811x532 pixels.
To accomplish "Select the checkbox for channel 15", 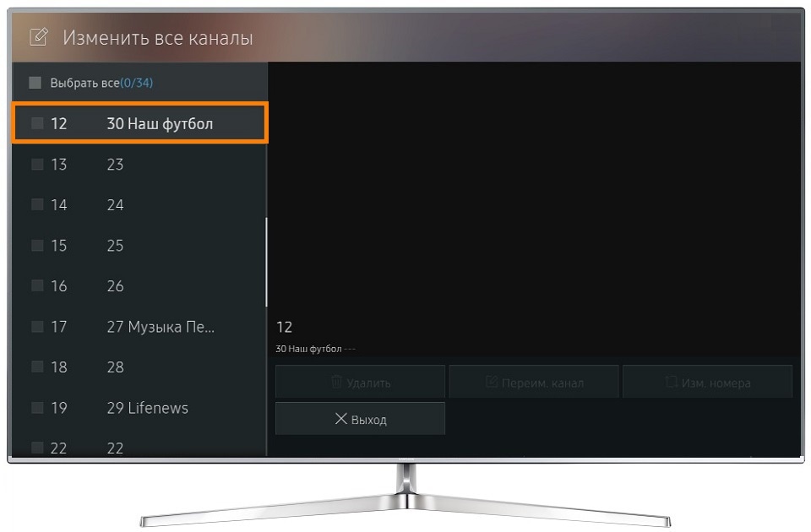I will coord(37,245).
